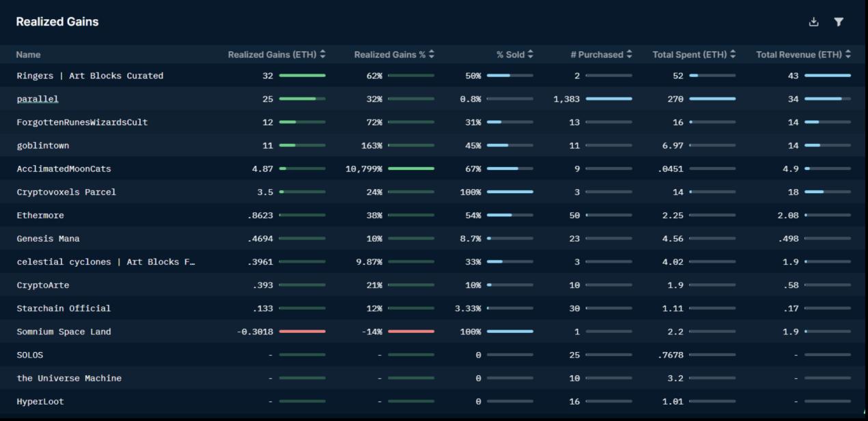Toggle sort arrows beside % Sold

tap(530, 55)
